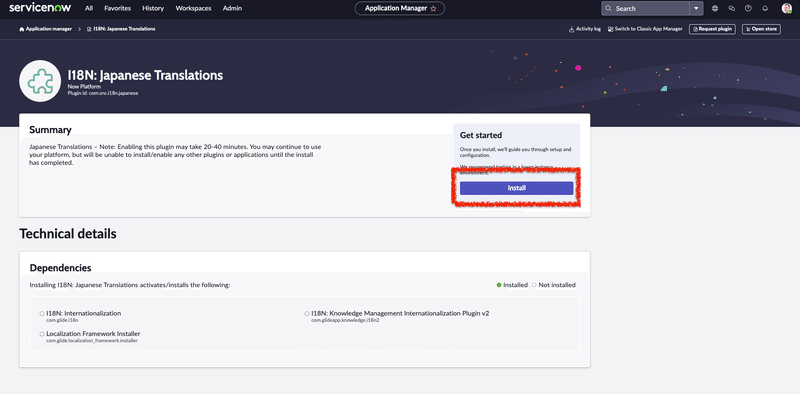Click the Get started heading
The height and width of the screenshot is (394, 800).
click(481, 135)
